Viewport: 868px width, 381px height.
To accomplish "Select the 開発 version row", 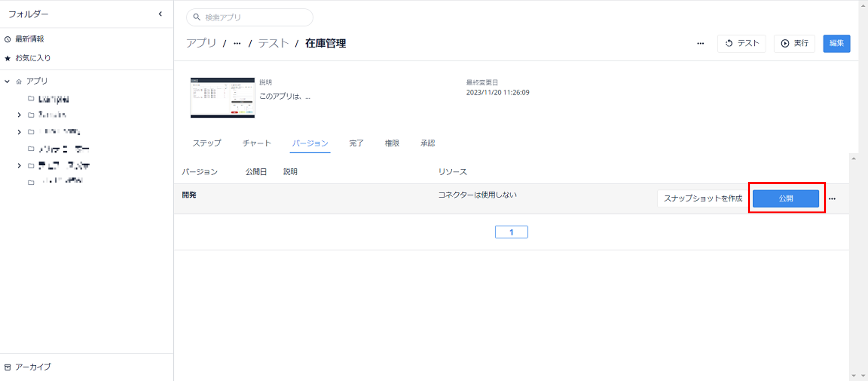I will 512,198.
